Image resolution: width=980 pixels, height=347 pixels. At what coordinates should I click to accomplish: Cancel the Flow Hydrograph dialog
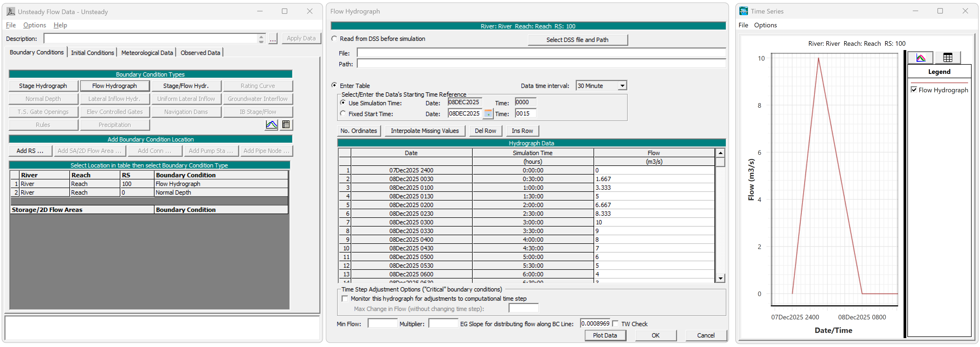point(705,335)
